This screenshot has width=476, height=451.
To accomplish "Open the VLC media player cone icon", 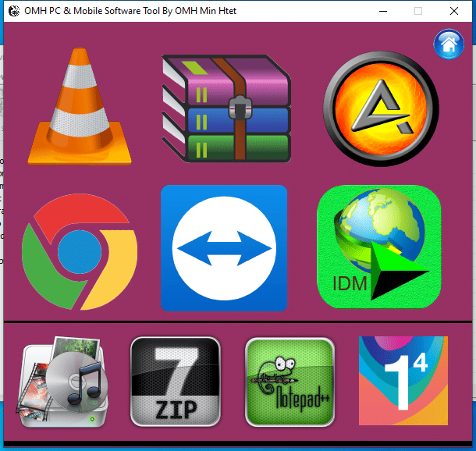I will (80, 106).
